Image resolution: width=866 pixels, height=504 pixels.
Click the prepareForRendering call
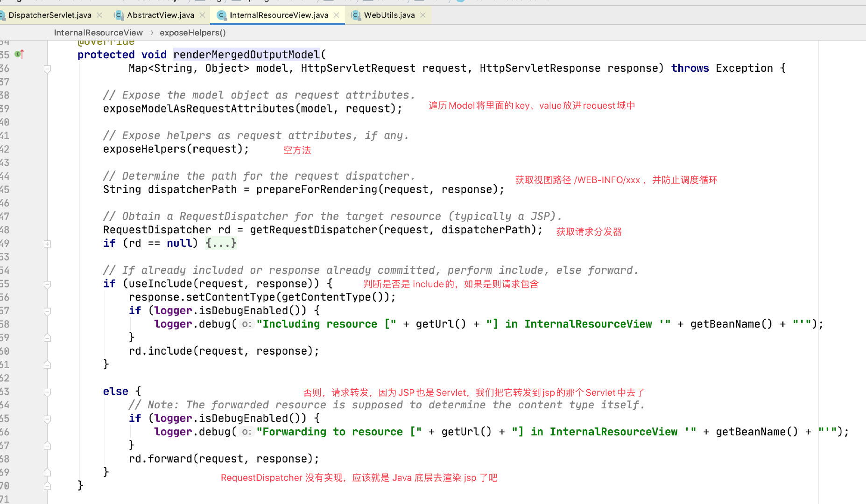tap(380, 189)
